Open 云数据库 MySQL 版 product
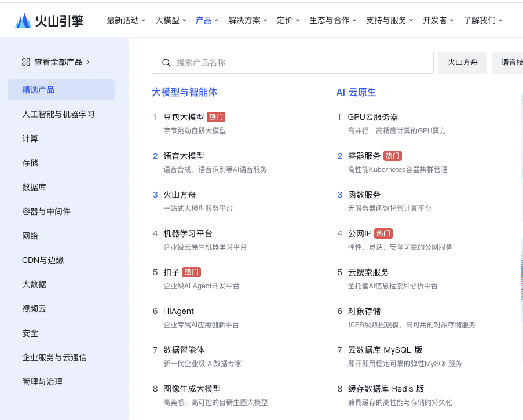This screenshot has width=523, height=420. coord(385,350)
